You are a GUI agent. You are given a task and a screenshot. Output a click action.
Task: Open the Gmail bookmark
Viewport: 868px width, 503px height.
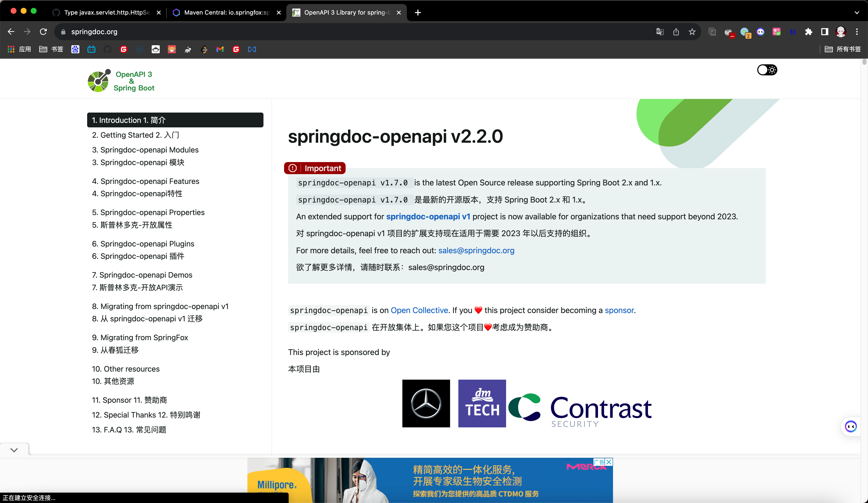tap(220, 49)
